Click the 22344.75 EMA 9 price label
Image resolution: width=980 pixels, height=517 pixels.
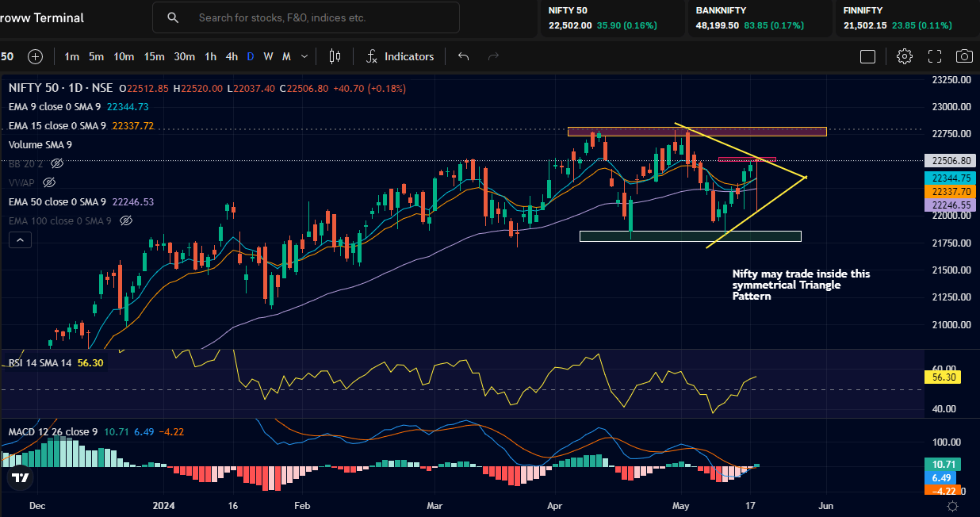(x=948, y=178)
